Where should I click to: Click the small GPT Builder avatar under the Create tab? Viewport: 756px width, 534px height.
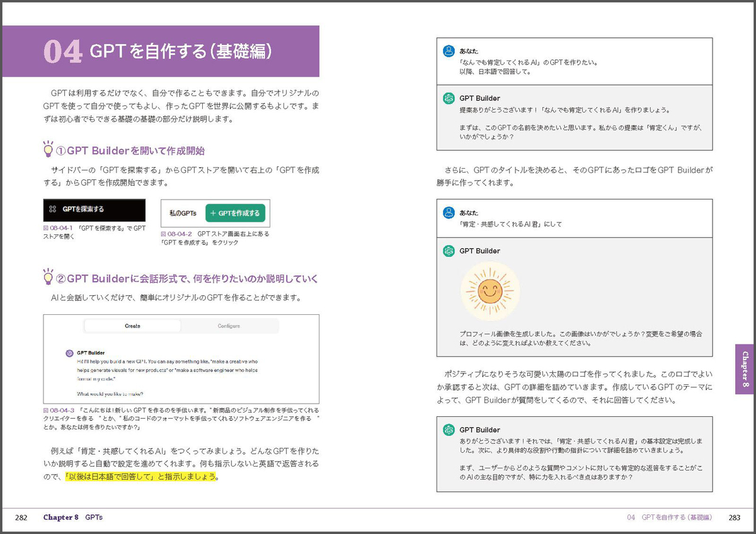[x=70, y=353]
